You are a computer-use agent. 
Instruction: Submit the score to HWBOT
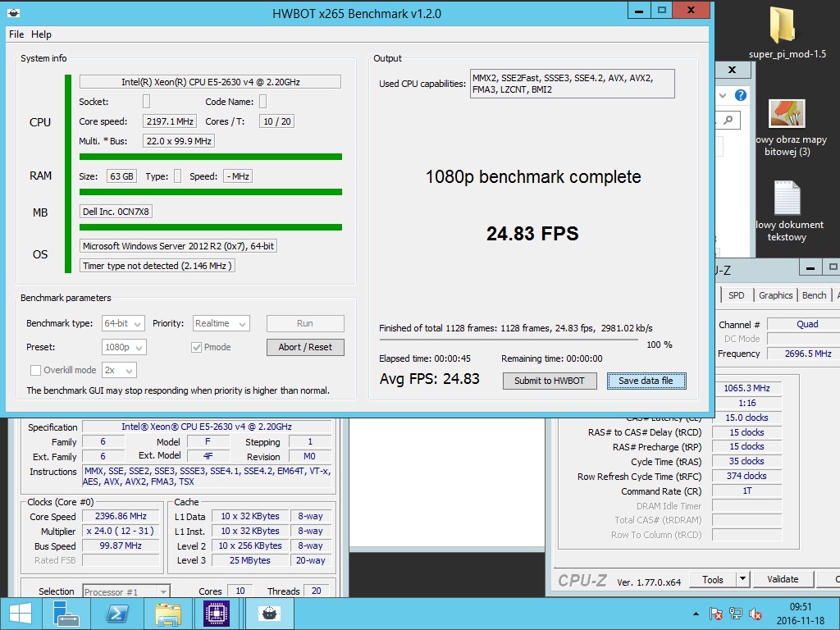point(550,381)
